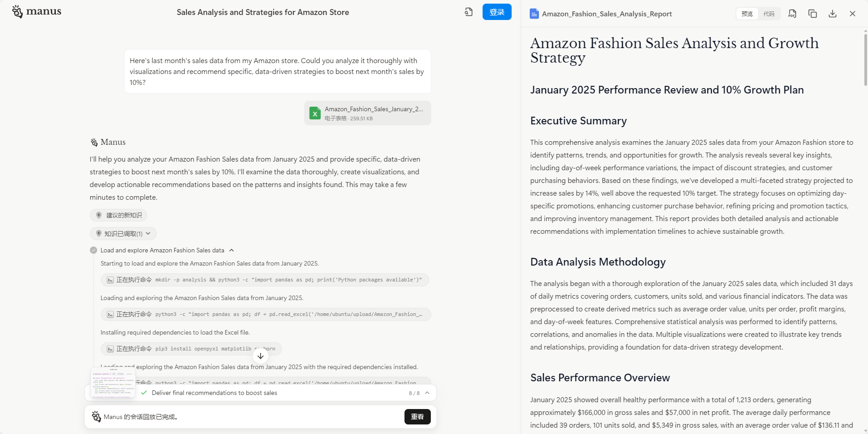Viewport: 868px width, 434px height.
Task: Copy the report contents icon
Action: click(x=813, y=14)
